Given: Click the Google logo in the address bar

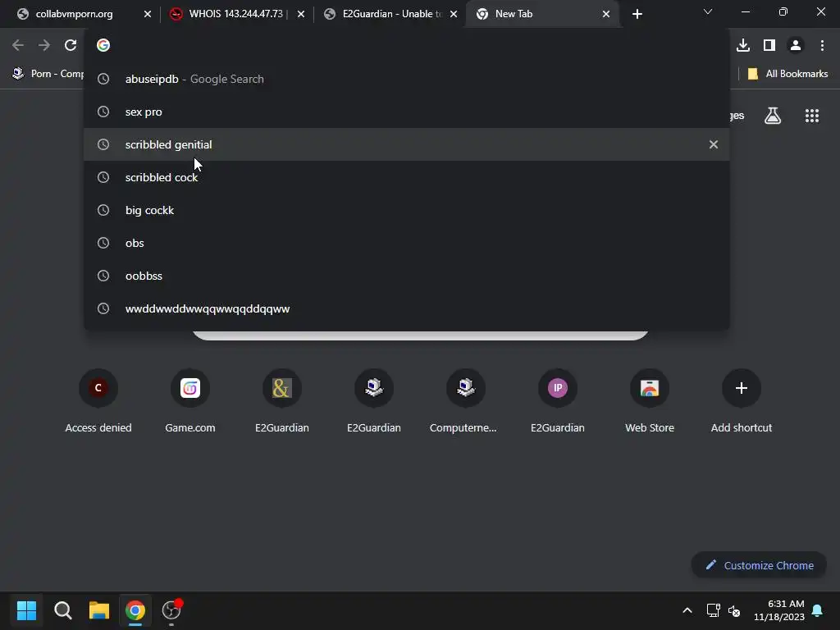Looking at the screenshot, I should point(103,46).
